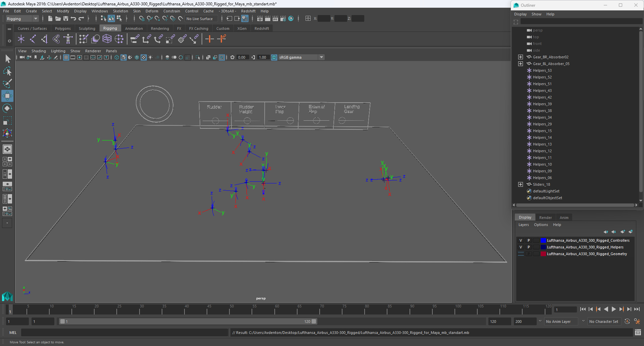Undo the last action via the arrow icon
The image size is (644, 346).
point(73,19)
